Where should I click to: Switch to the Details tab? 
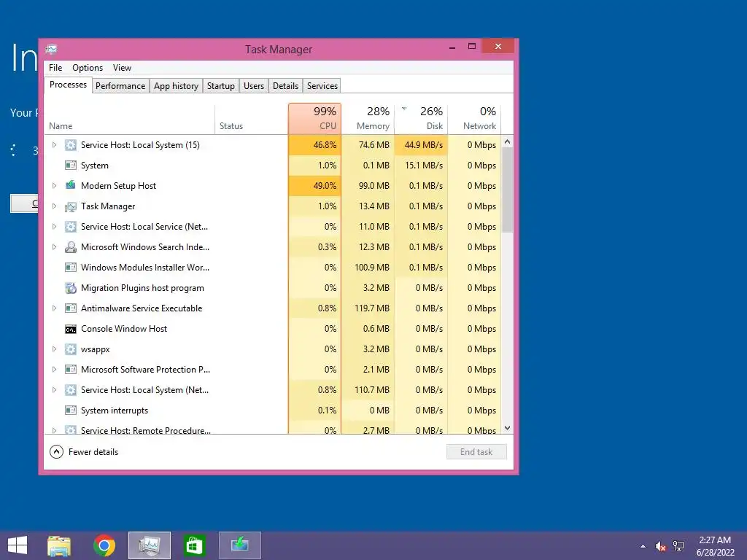tap(285, 86)
